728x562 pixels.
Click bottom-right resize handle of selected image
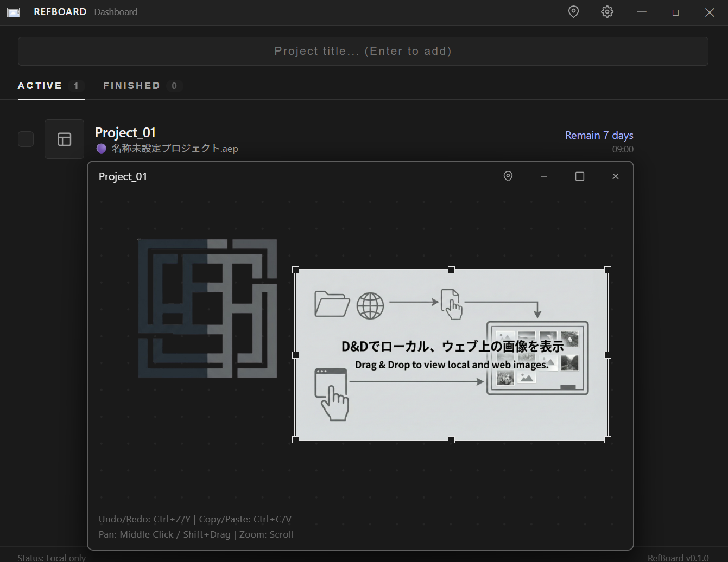click(607, 439)
